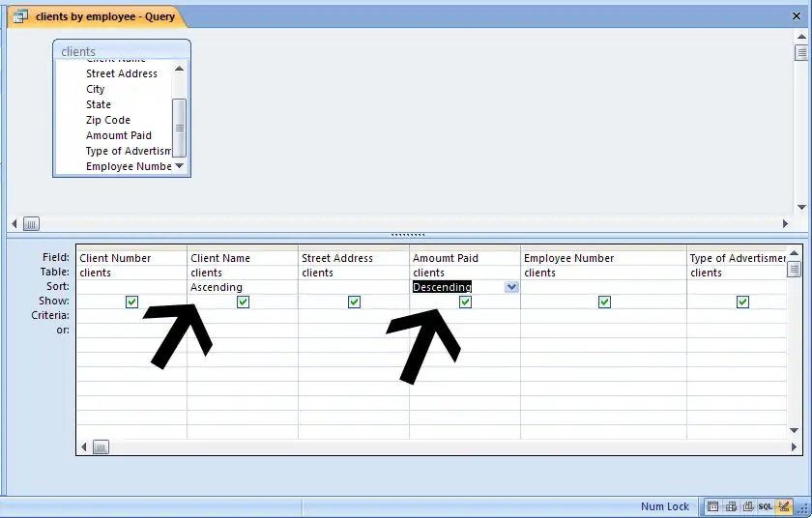Image resolution: width=812 pixels, height=518 pixels.
Task: Switch to PivotChart View in status bar
Action: click(x=747, y=506)
